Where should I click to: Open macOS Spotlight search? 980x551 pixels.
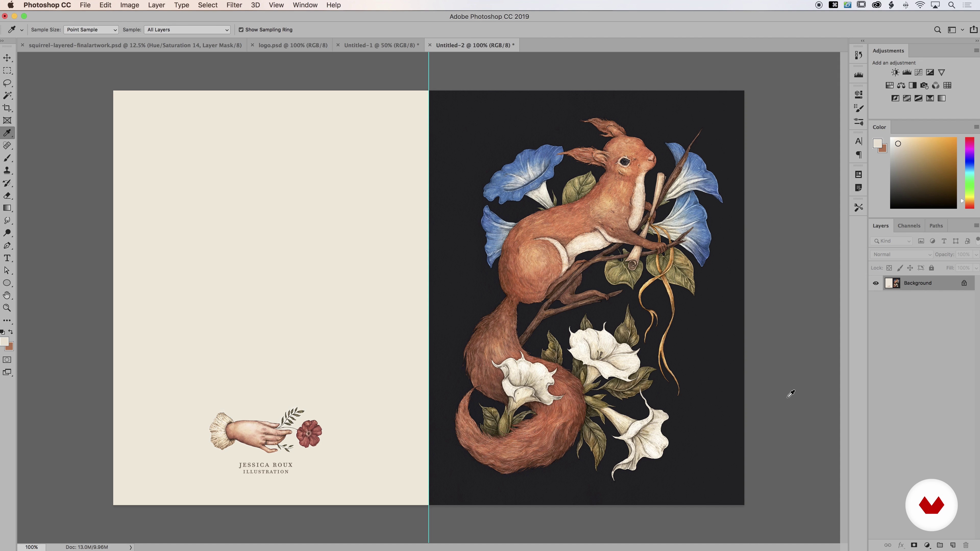951,5
